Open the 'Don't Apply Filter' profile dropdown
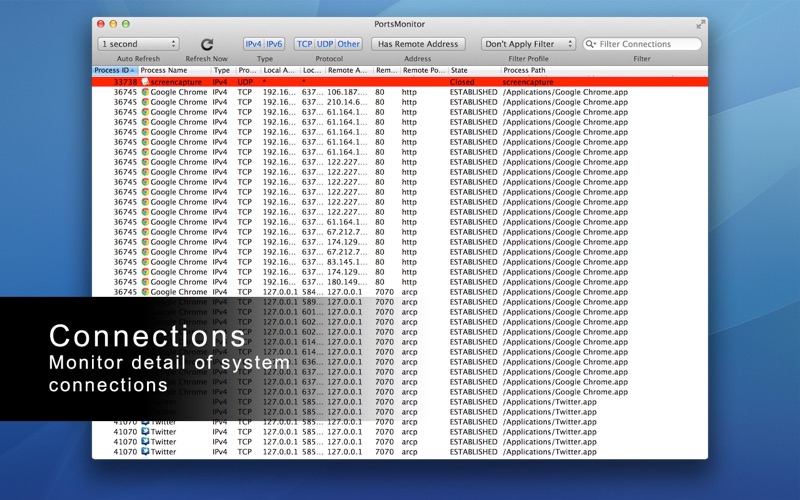 point(529,44)
